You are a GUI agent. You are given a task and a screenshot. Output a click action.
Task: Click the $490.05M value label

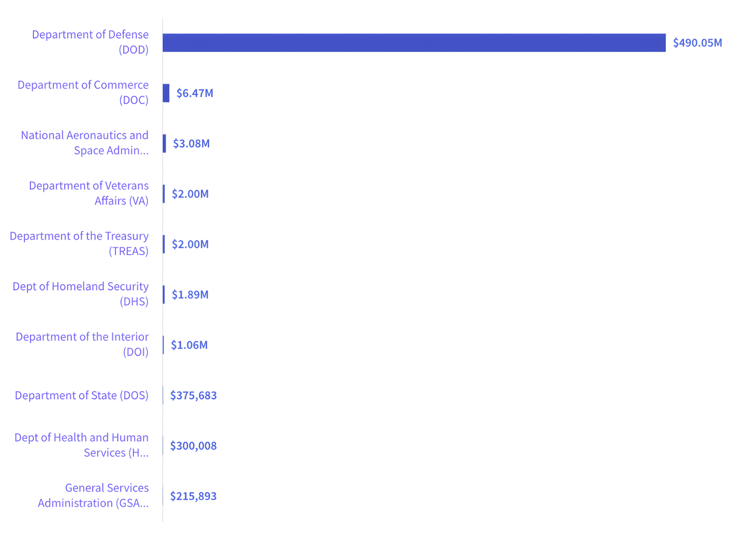[697, 43]
